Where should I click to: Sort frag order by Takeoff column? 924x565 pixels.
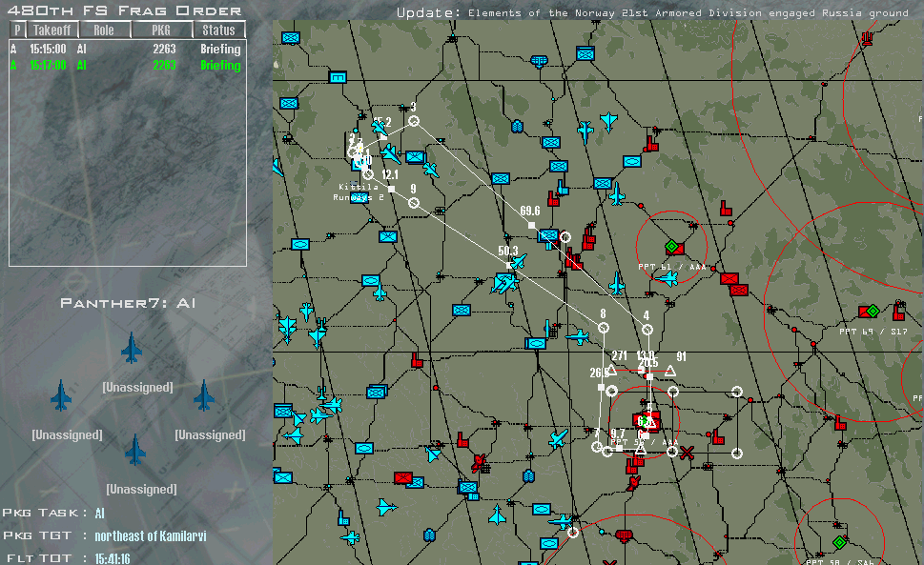pyautogui.click(x=51, y=30)
